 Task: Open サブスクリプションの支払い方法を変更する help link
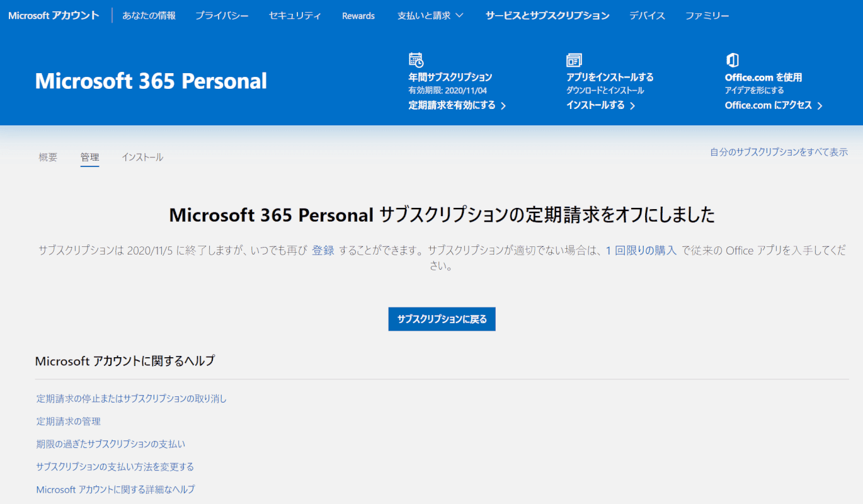point(115,467)
